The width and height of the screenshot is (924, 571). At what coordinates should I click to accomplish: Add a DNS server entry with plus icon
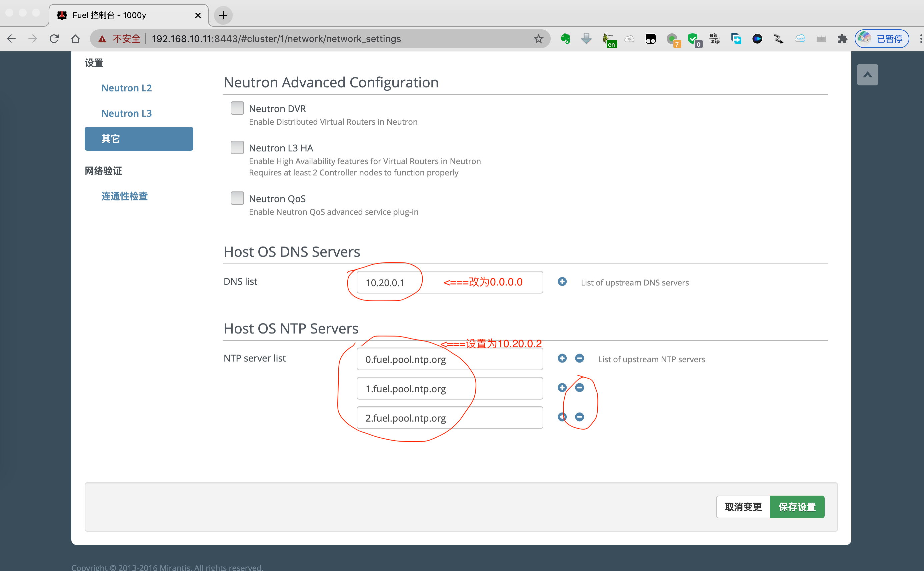(562, 282)
